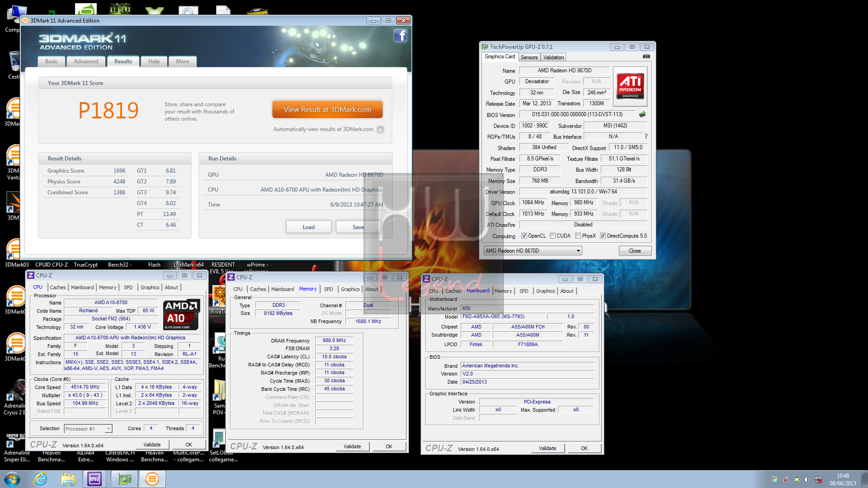868x488 pixels.
Task: Click the Load button in 3DMark 11
Action: [309, 227]
